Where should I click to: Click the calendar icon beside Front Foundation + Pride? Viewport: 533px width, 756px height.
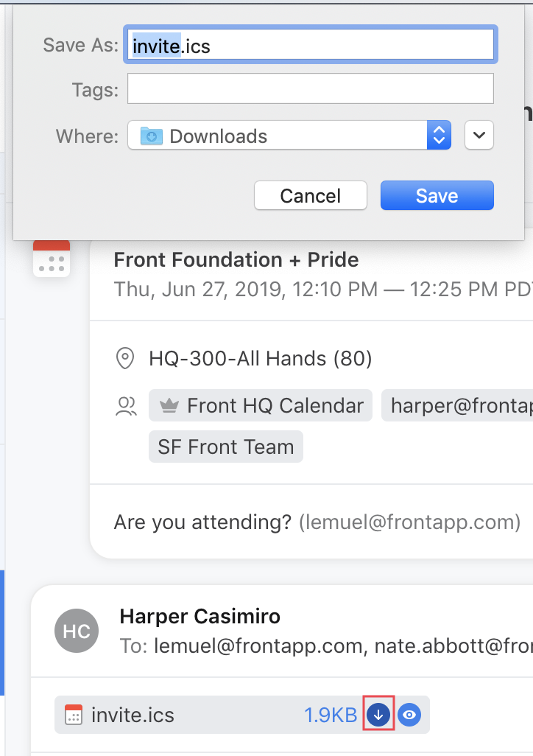pos(52,259)
